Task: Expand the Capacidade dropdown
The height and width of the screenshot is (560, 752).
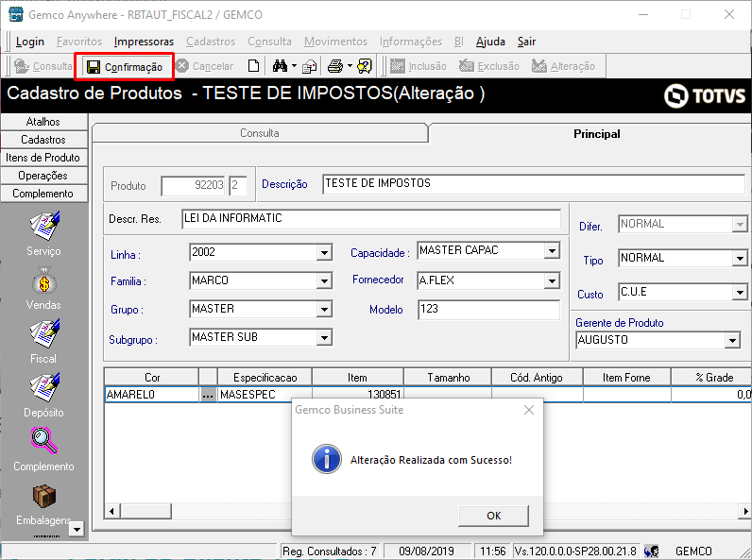Action: (552, 251)
